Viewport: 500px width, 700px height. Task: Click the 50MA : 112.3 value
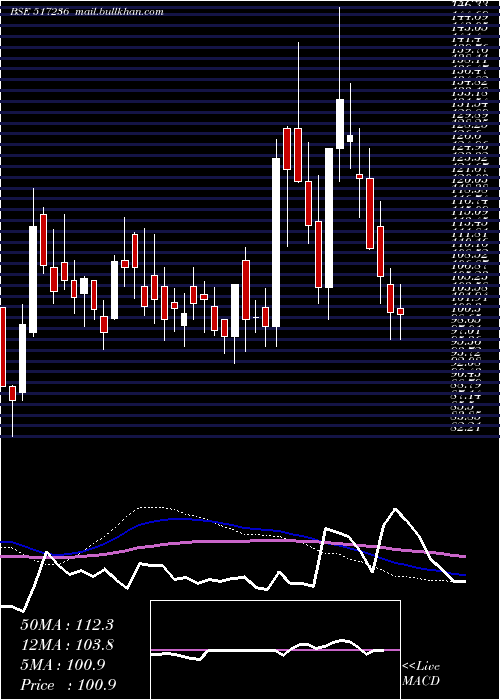[67, 625]
